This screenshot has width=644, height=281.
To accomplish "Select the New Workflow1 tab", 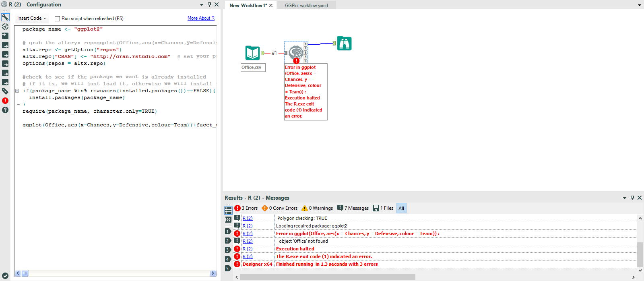I will (x=248, y=6).
